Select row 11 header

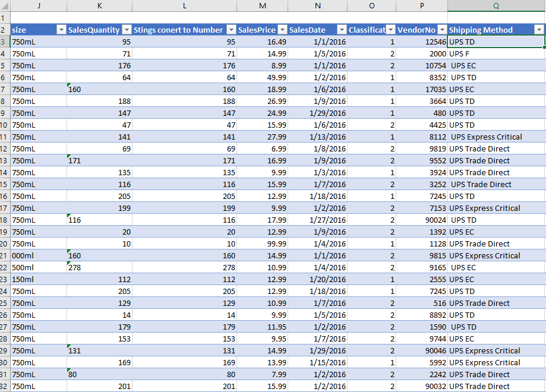(x=4, y=137)
